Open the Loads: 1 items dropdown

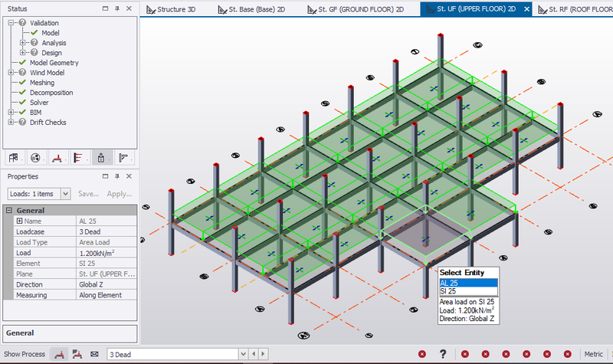(x=65, y=194)
